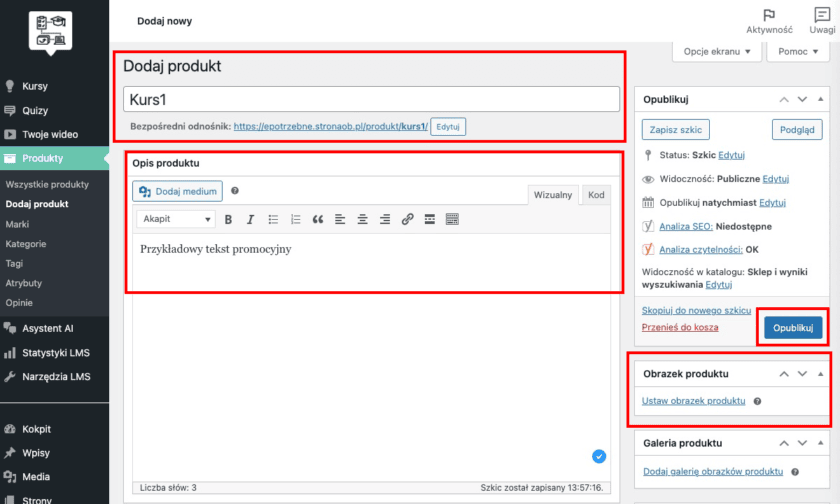840x504 pixels.
Task: Insert a blockquote
Action: click(x=318, y=219)
